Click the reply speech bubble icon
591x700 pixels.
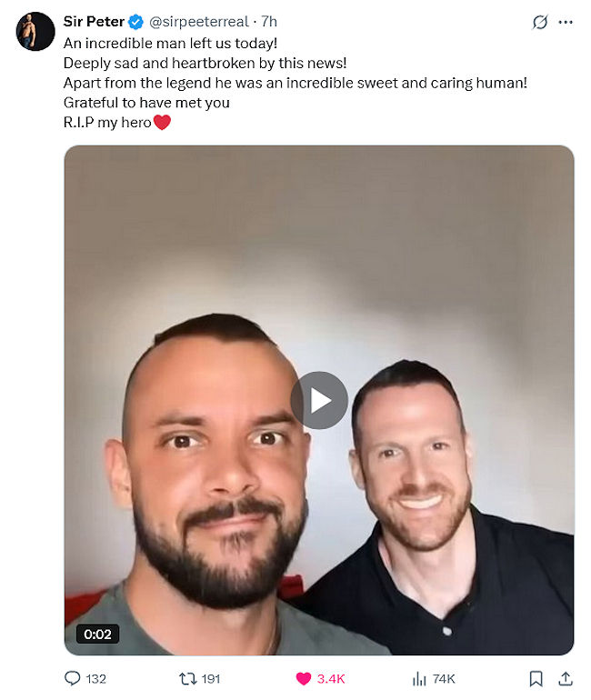click(73, 678)
